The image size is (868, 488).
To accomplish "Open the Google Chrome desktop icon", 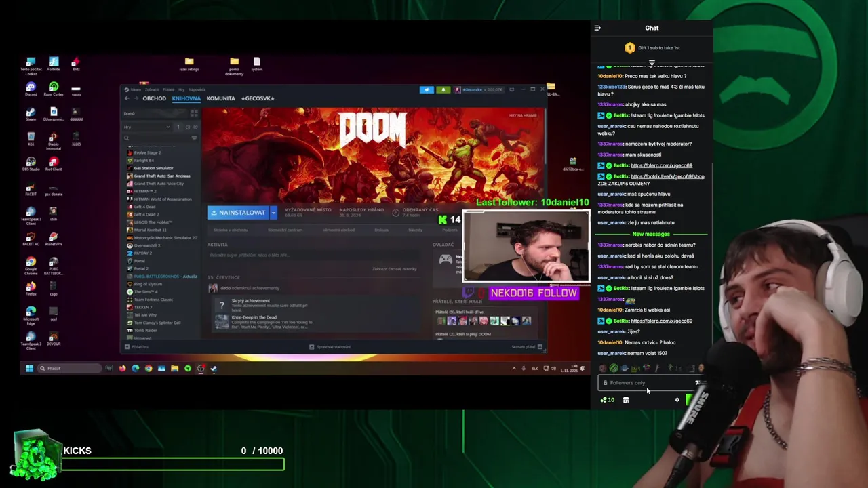I will [x=31, y=264].
